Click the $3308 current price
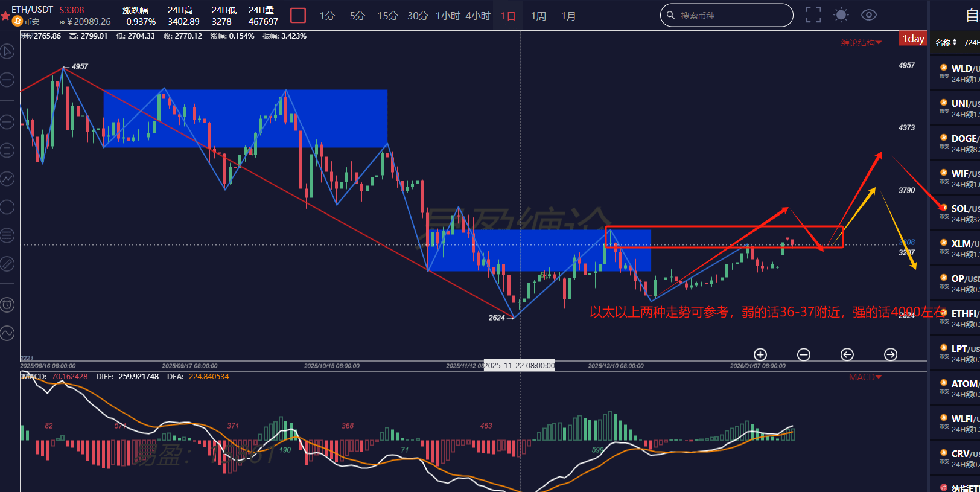This screenshot has height=492, width=980. [72, 10]
